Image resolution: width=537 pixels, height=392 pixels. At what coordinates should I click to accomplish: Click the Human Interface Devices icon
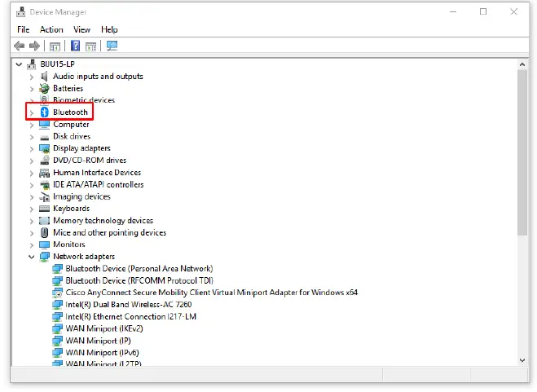(x=44, y=172)
